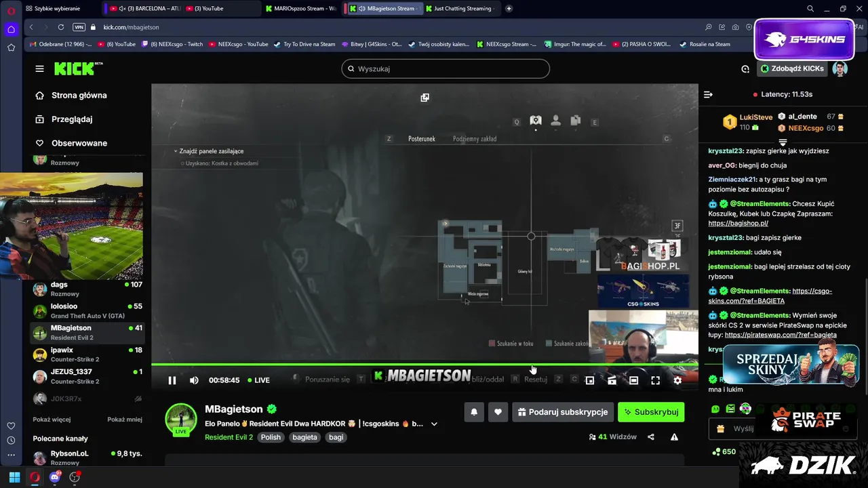
Task: Open bagishop.pl link in chat
Action: (738, 223)
